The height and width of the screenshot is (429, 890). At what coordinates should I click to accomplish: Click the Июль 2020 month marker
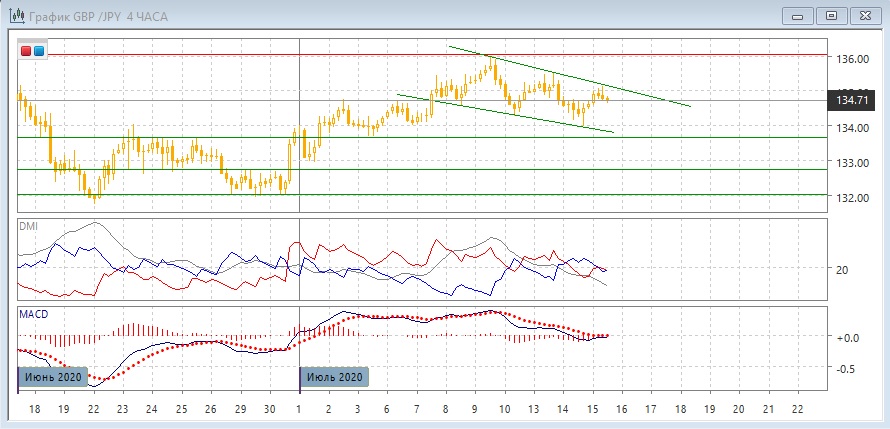click(335, 377)
